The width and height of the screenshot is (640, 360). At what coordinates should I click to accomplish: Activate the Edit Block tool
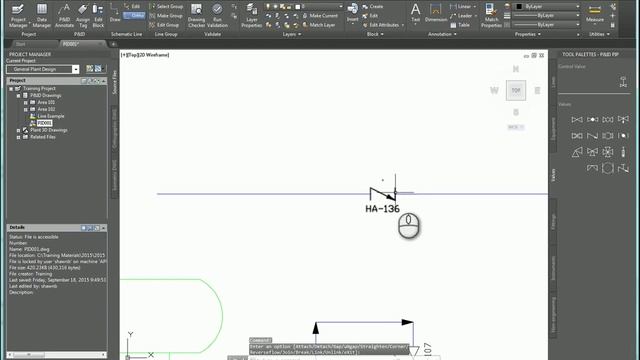click(x=98, y=16)
